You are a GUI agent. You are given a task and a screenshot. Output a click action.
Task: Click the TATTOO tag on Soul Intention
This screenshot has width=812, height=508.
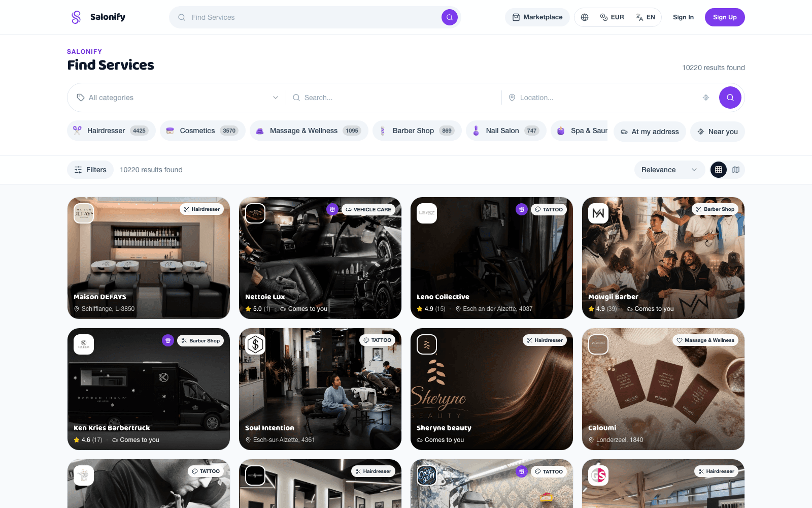pyautogui.click(x=377, y=340)
